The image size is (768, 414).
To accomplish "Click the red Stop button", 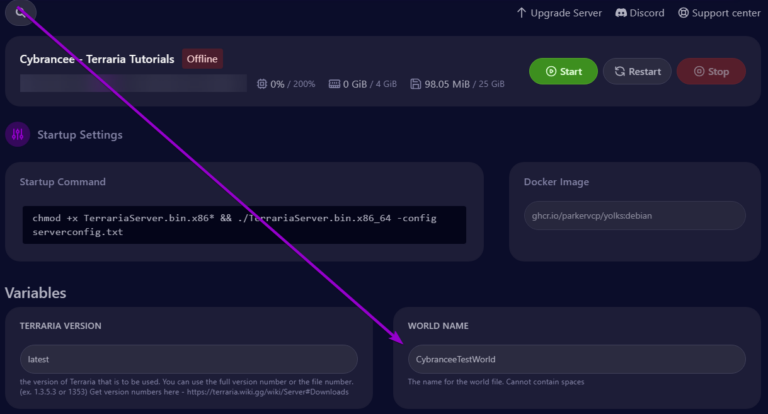I will [711, 72].
